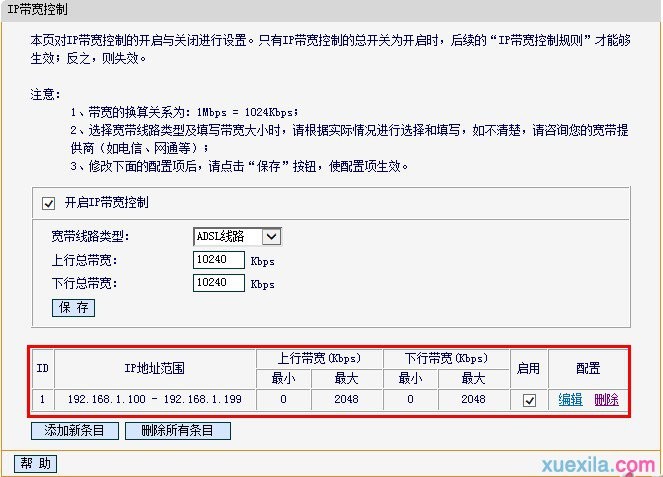Click the 配置 column header
The height and width of the screenshot is (477, 663).
588,368
